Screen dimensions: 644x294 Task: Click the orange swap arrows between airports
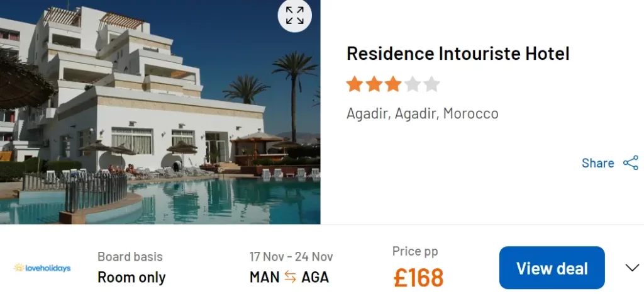pyautogui.click(x=291, y=277)
